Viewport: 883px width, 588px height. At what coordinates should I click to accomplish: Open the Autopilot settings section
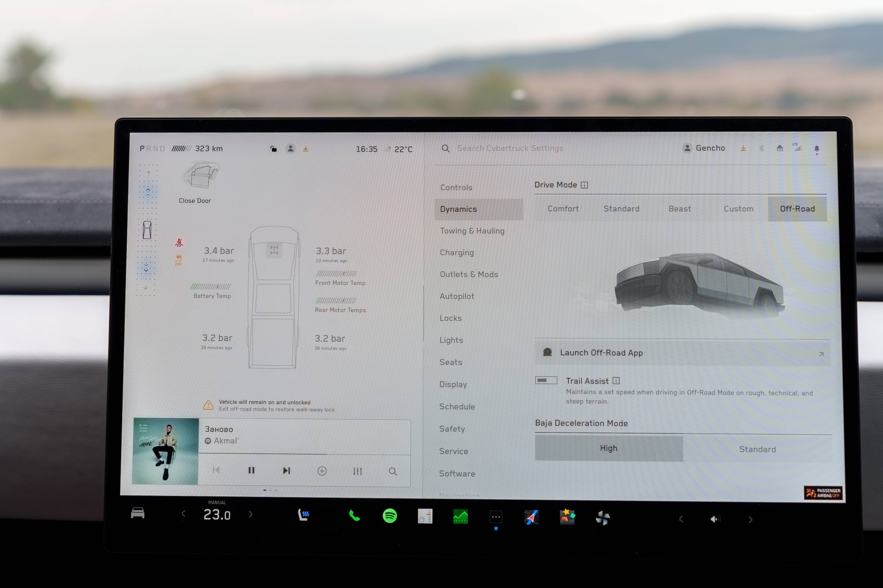pos(457,296)
